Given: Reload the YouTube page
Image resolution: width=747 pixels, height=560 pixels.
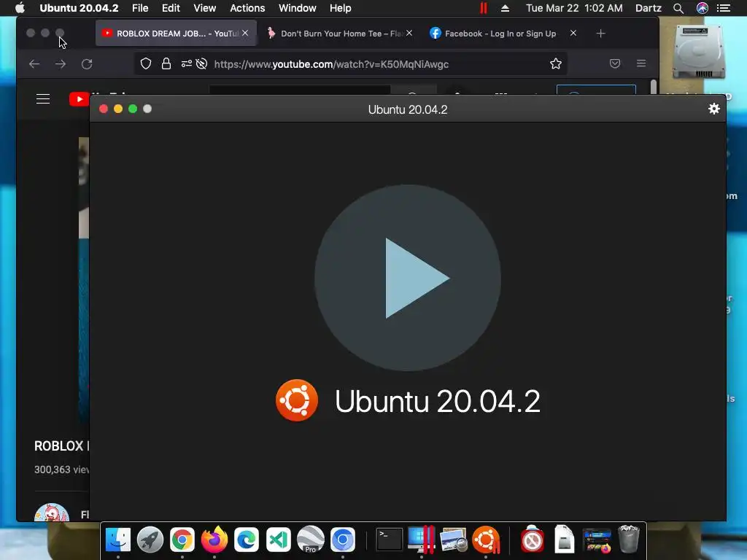Looking at the screenshot, I should coord(87,64).
